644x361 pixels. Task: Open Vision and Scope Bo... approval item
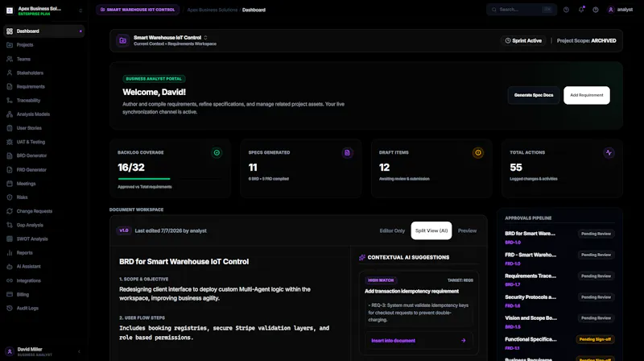[559, 322]
